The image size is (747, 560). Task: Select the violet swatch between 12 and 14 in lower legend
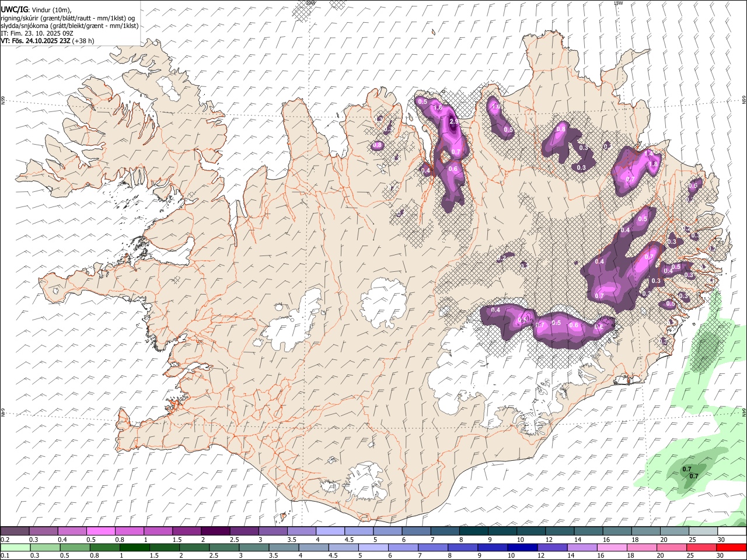pyautogui.click(x=552, y=547)
